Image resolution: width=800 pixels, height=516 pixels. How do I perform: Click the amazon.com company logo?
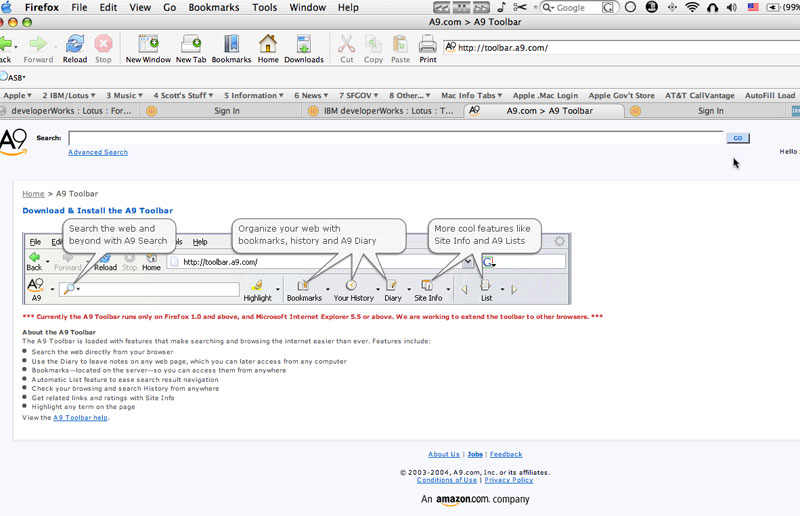pyautogui.click(x=475, y=499)
